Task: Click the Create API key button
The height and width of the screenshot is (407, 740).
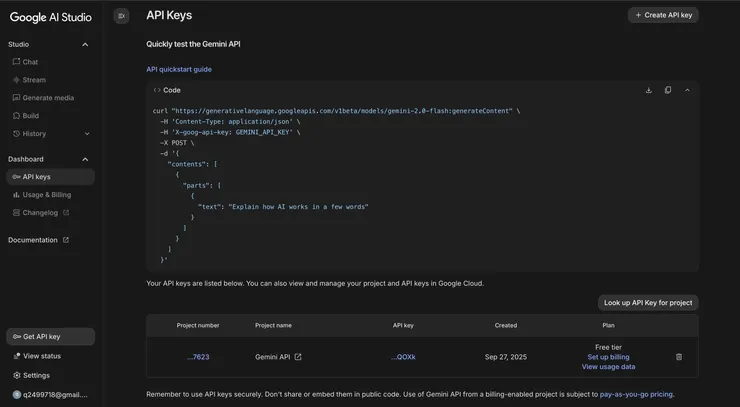Action: [663, 15]
